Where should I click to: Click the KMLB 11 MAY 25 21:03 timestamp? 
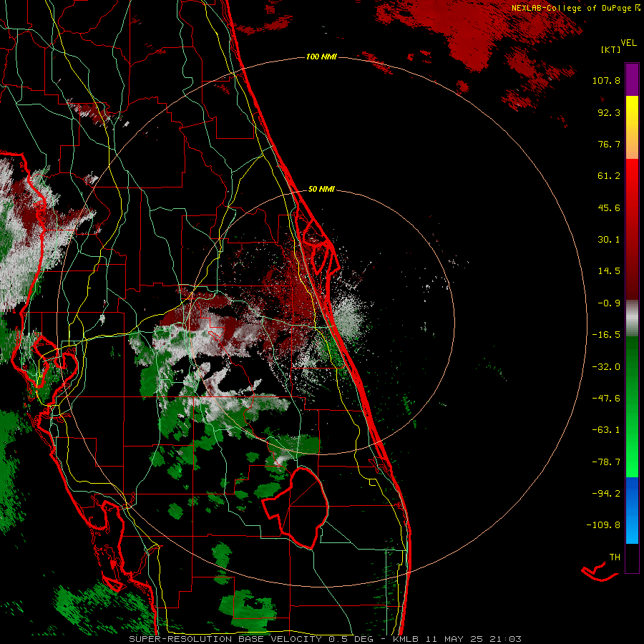(457, 639)
